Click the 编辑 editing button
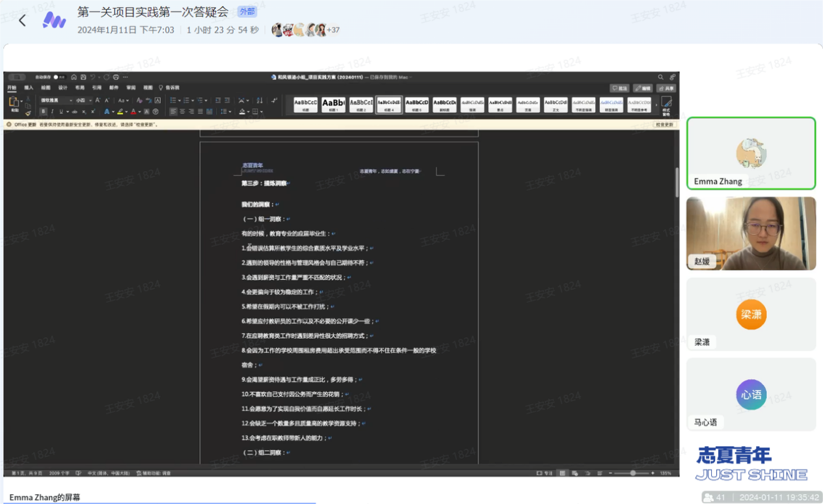The height and width of the screenshot is (504, 823). click(642, 88)
